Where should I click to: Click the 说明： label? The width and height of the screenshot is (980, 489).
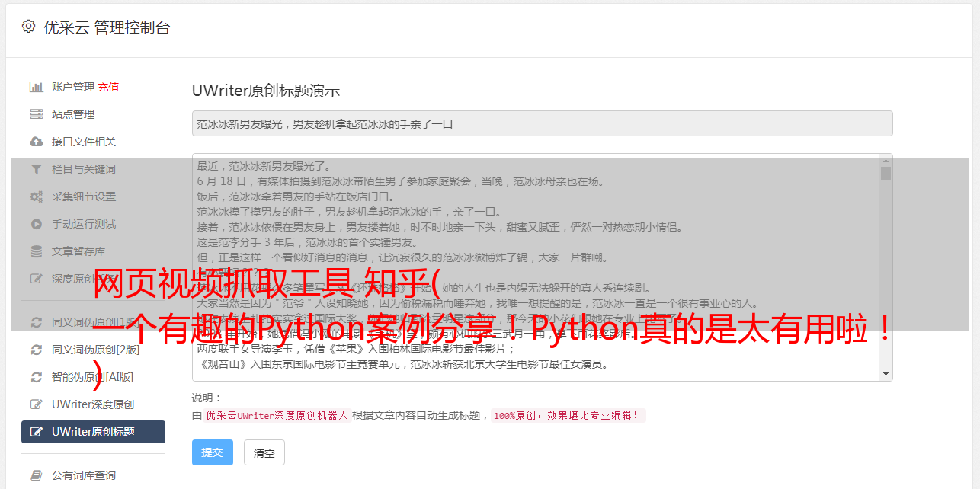[x=207, y=398]
